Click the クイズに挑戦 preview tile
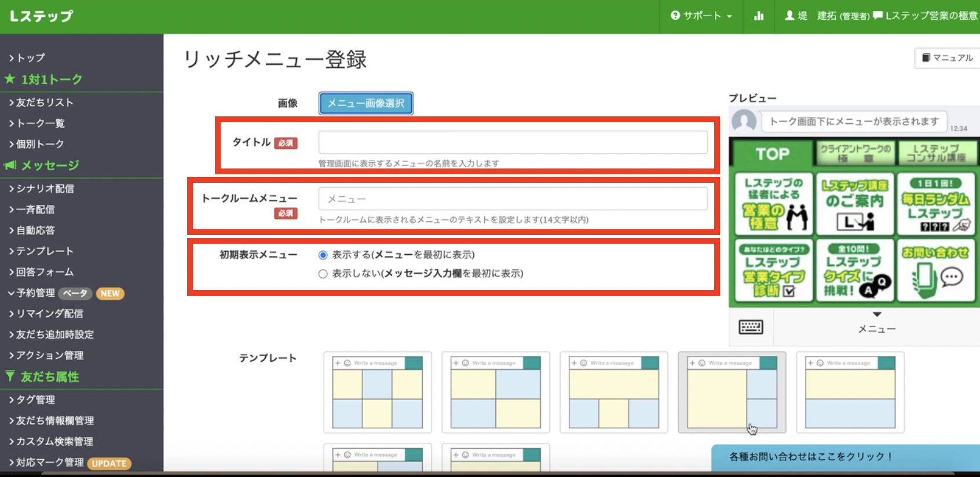This screenshot has width=980, height=477. coord(854,270)
